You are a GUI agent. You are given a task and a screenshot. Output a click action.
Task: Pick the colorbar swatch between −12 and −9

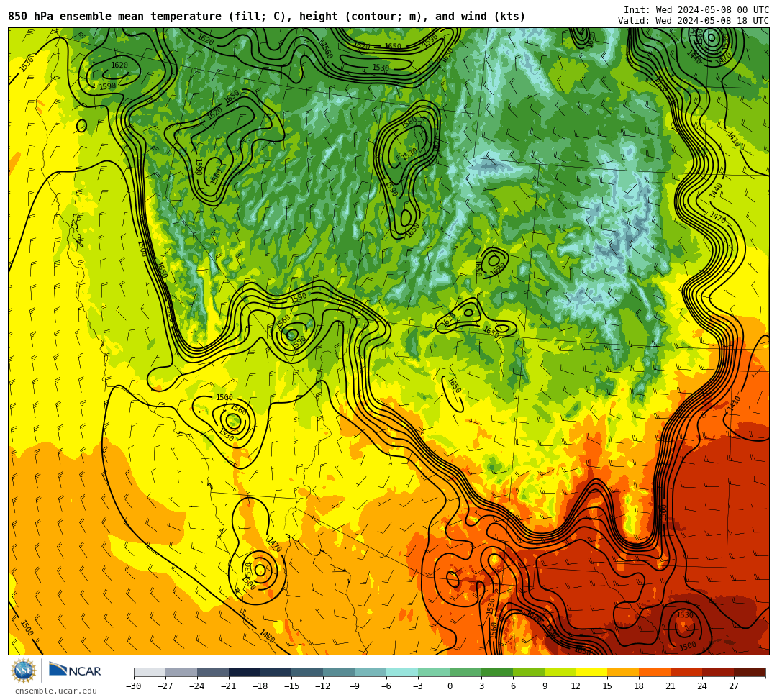point(340,672)
